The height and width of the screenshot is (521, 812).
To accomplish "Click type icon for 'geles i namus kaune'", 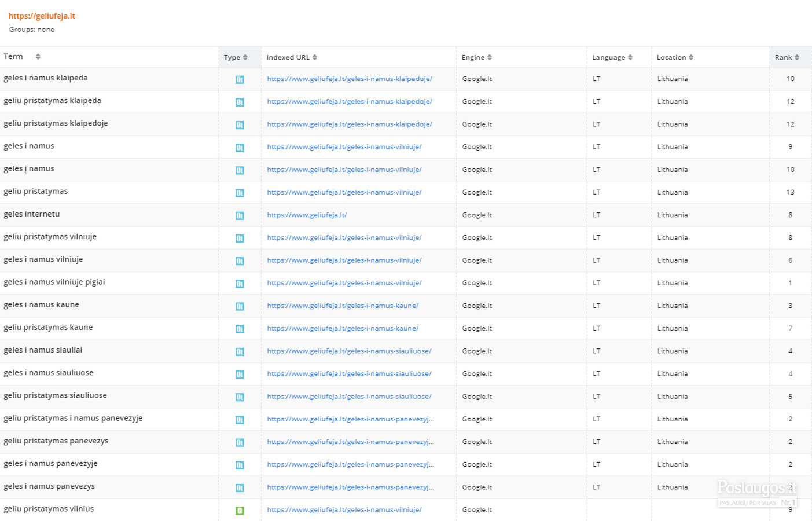I will click(240, 306).
